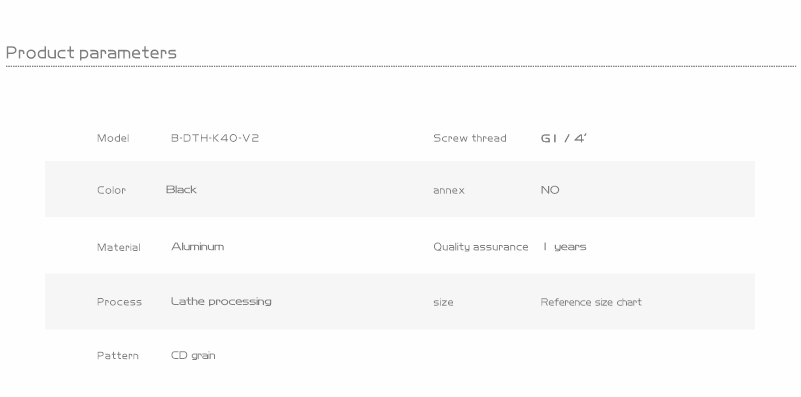Click the G1/4' thread value

564,138
